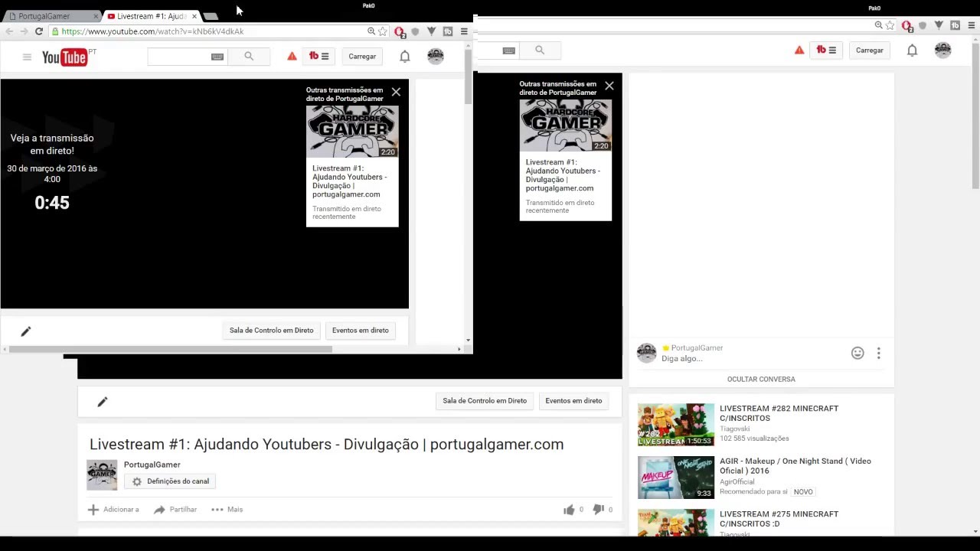Click dark V-shaped extension icon, front window
The width and height of the screenshot is (980, 551).
(x=432, y=31)
